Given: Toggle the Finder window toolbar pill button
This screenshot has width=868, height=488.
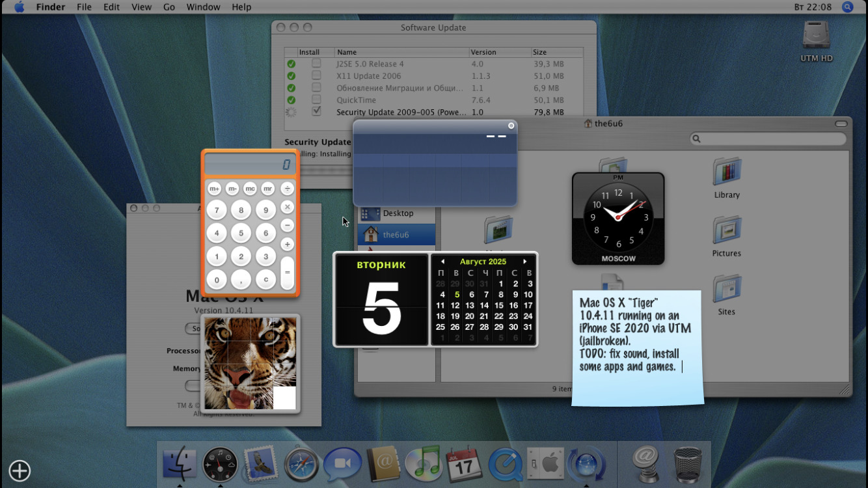Looking at the screenshot, I should 841,124.
